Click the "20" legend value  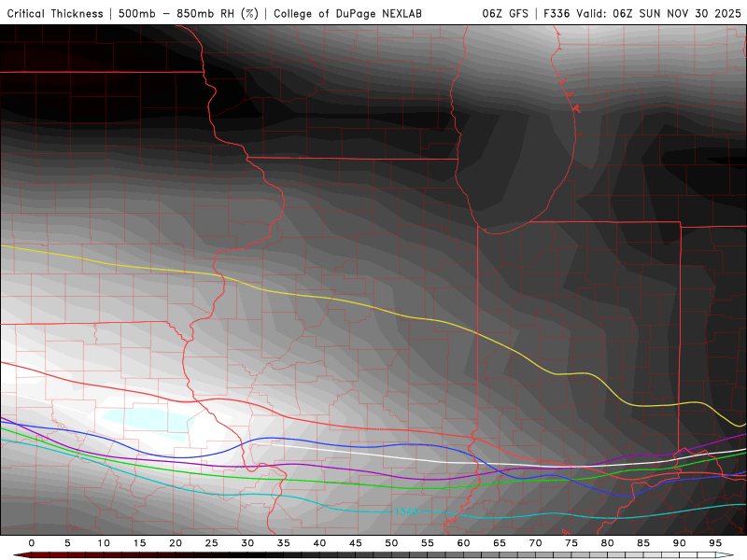[x=176, y=543]
